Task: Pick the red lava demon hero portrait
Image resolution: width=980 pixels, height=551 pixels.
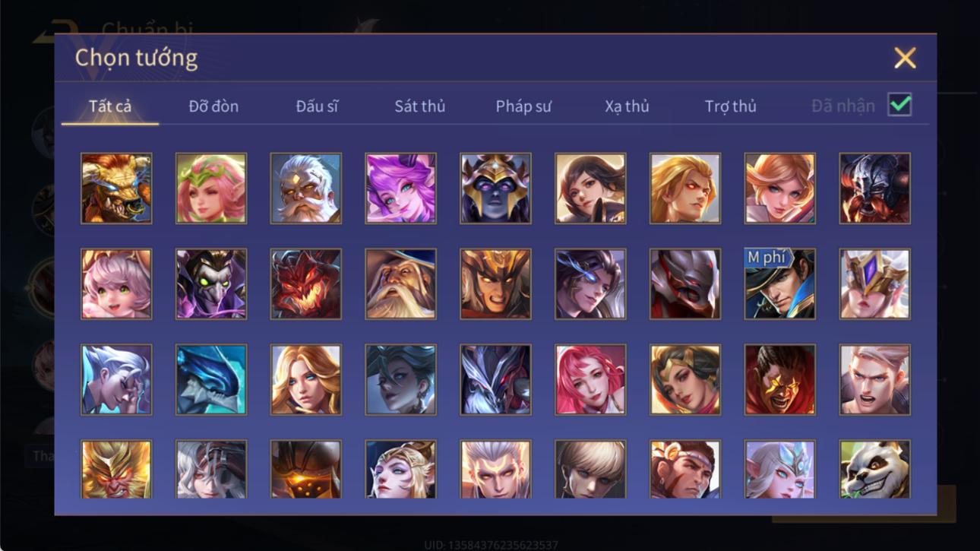Action: point(305,284)
